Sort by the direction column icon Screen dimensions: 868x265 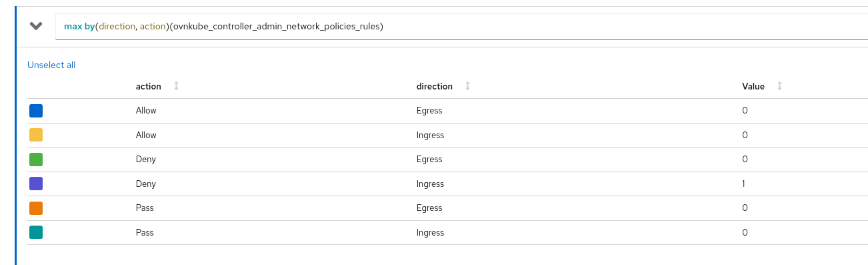(x=467, y=86)
